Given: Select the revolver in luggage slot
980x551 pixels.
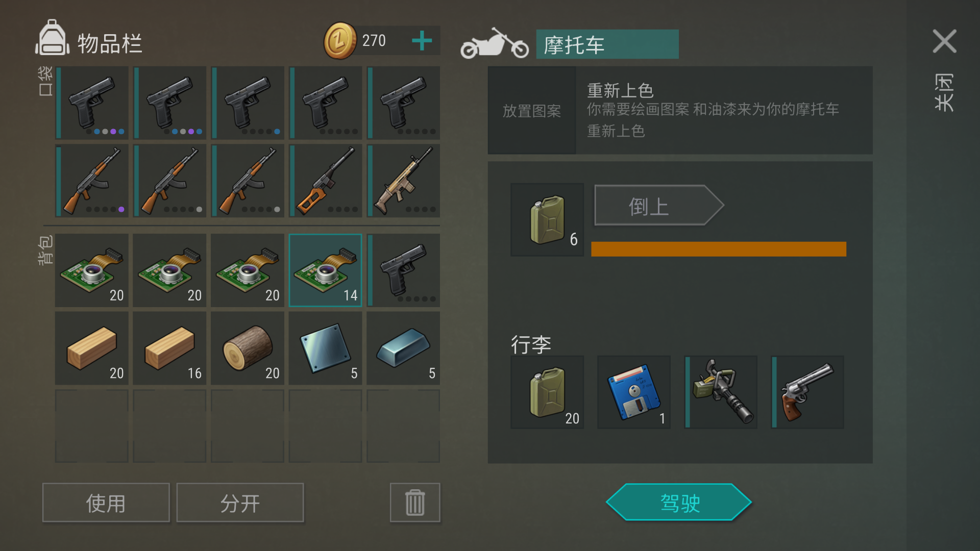Looking at the screenshot, I should coord(807,392).
